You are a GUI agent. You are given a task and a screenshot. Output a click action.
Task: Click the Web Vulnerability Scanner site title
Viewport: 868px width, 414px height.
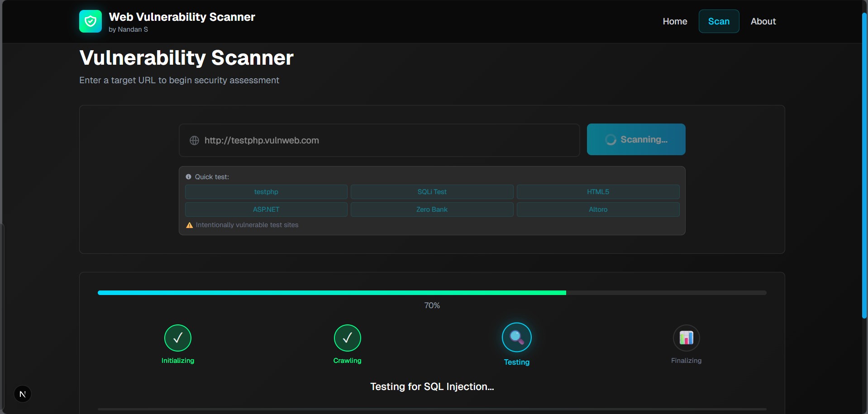[182, 17]
